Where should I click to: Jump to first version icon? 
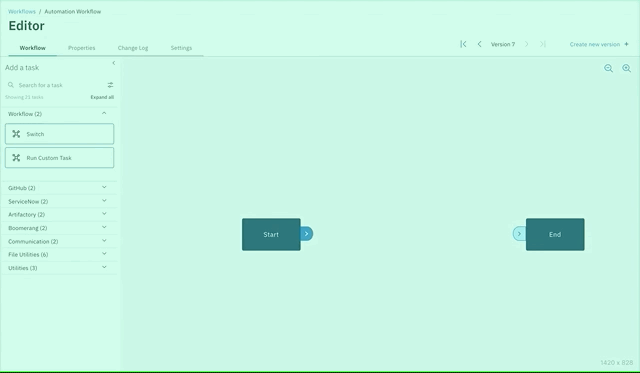[463, 44]
